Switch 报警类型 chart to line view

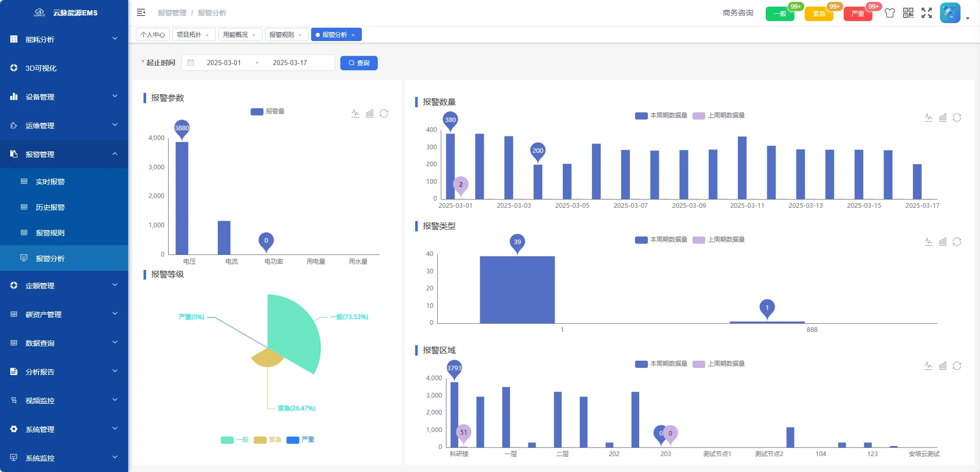928,242
